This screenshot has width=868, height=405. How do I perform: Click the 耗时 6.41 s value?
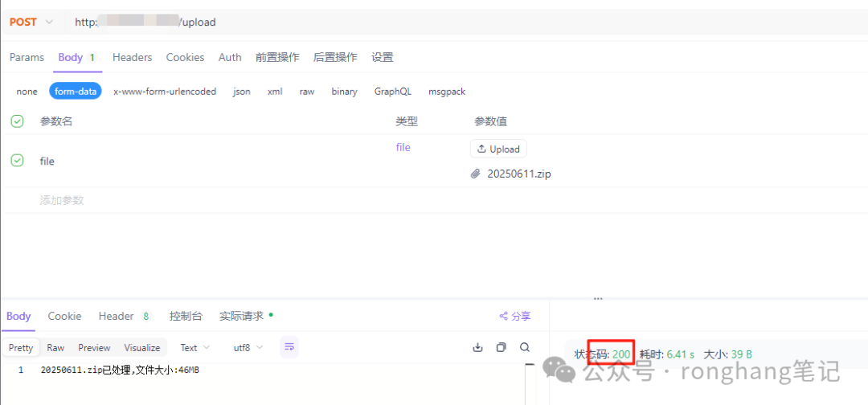tap(667, 354)
